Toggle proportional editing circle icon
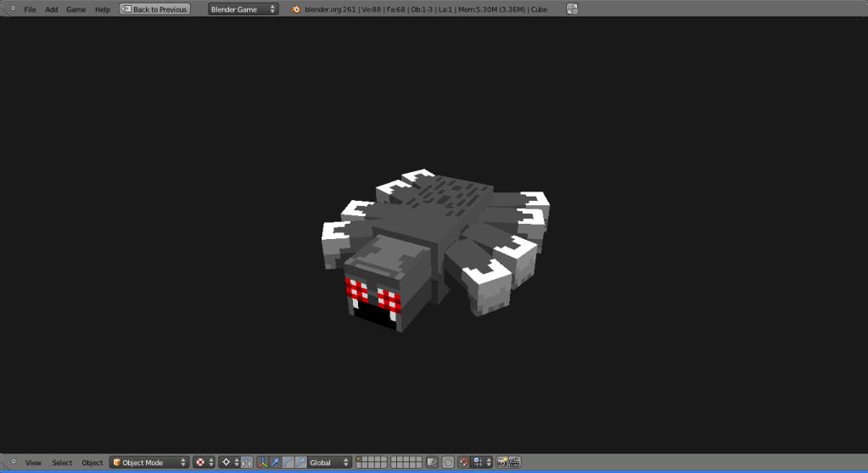This screenshot has height=473, width=868. (x=448, y=463)
